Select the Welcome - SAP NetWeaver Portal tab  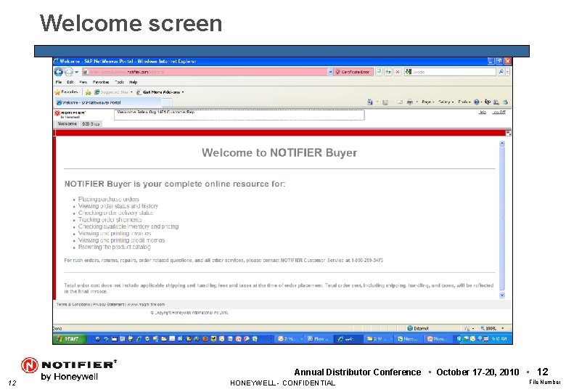coord(107,103)
